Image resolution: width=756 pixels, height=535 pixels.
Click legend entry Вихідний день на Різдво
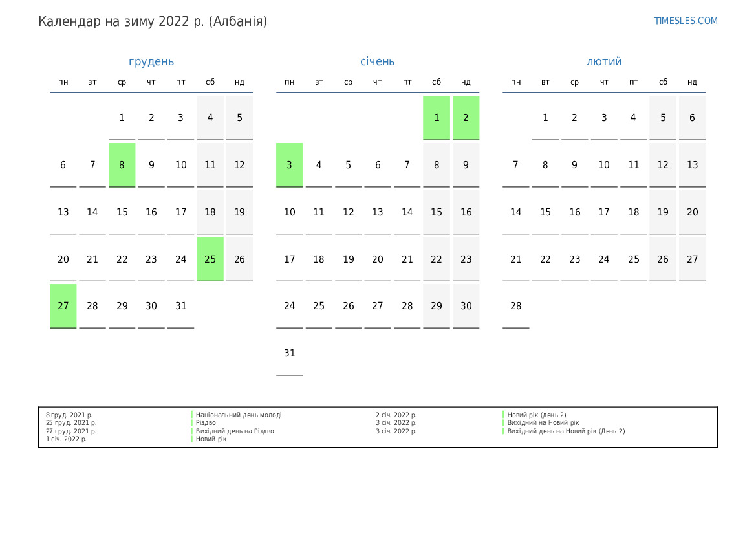point(235,431)
